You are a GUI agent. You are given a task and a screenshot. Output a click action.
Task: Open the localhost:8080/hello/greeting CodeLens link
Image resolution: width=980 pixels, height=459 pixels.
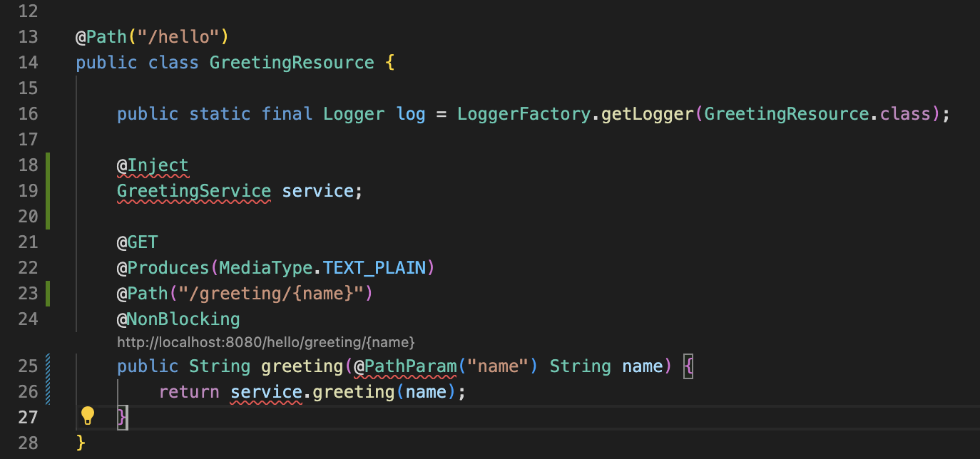coord(265,342)
